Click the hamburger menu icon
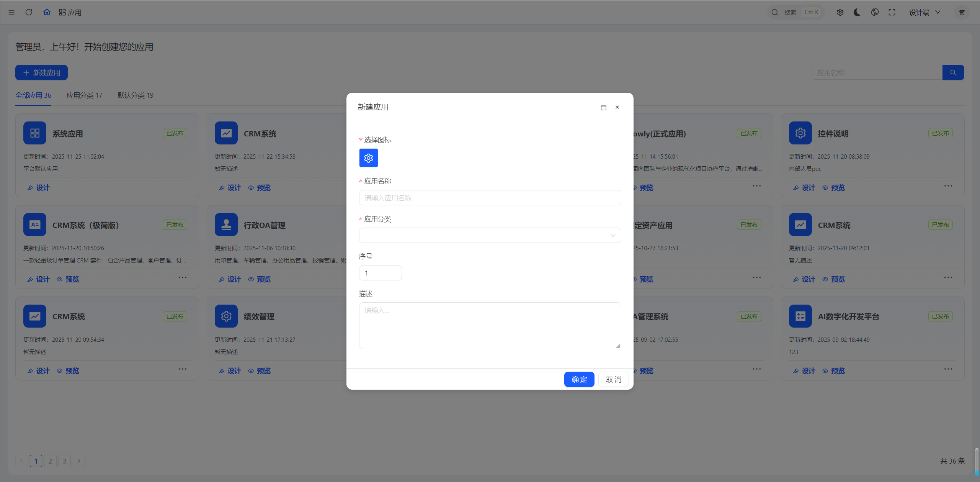Viewport: 980px width, 482px height. point(11,12)
